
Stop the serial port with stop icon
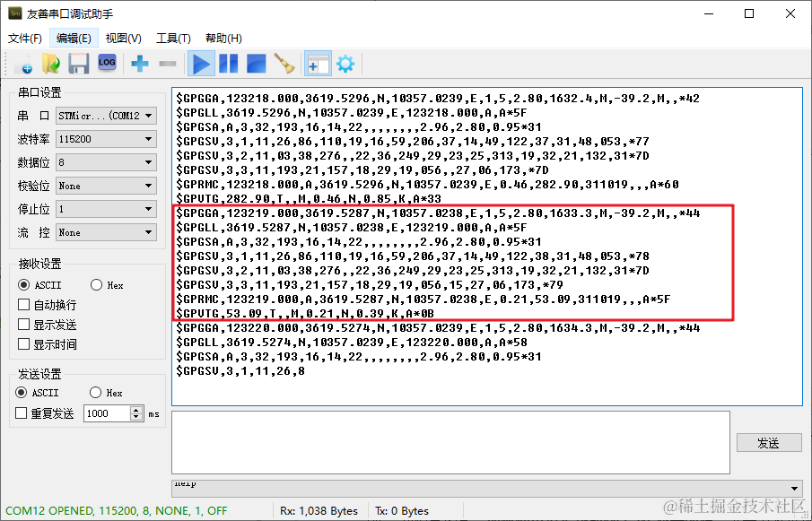(x=257, y=64)
